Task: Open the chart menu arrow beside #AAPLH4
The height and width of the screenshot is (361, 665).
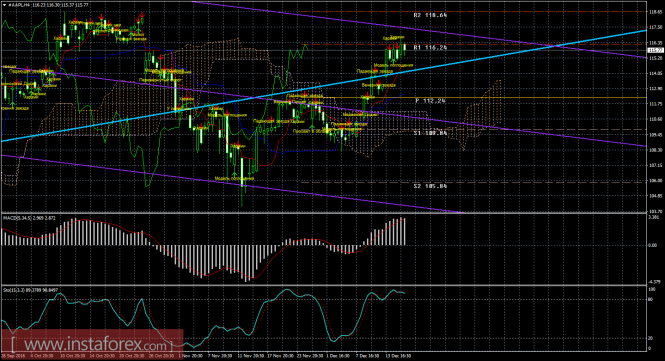Action: click(x=5, y=5)
